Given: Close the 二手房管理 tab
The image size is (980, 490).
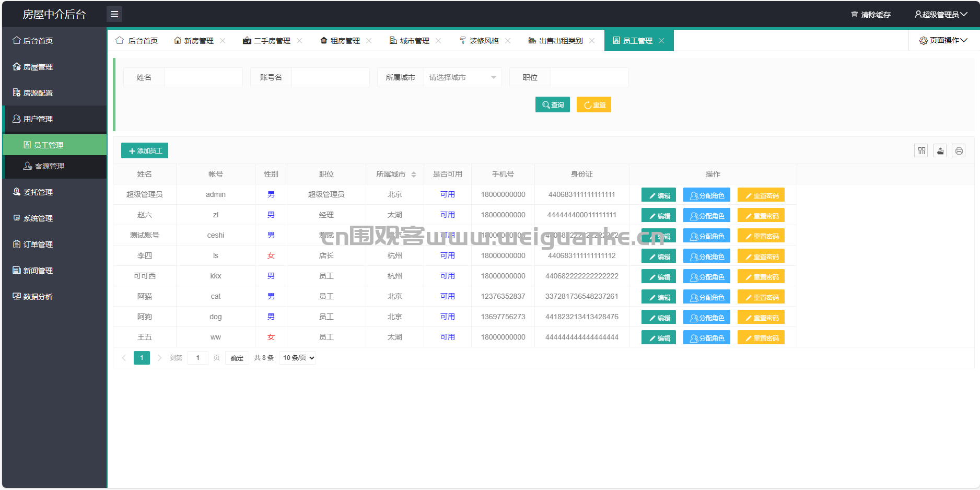Looking at the screenshot, I should [299, 41].
